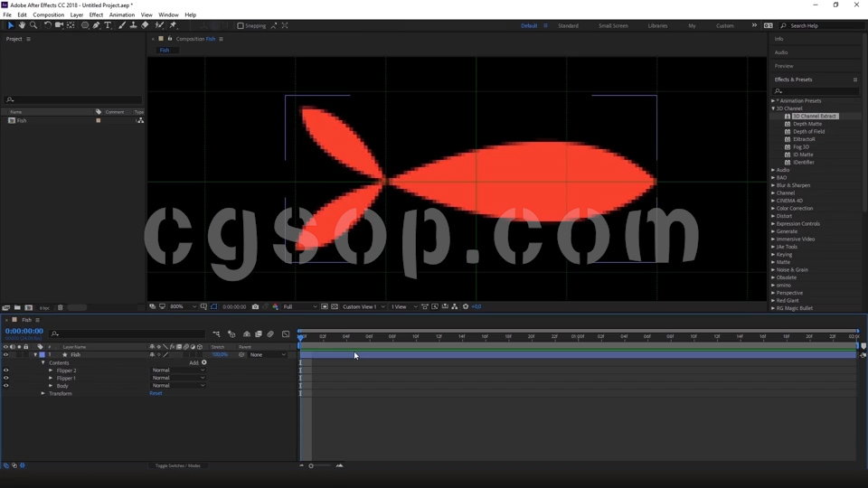Click the reset exposure icon
The image size is (868, 488).
(x=466, y=306)
